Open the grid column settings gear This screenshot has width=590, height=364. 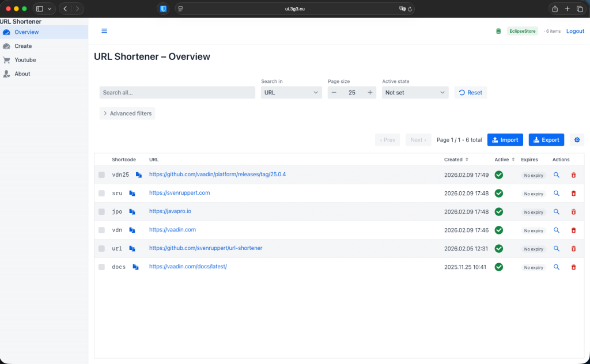pos(577,139)
